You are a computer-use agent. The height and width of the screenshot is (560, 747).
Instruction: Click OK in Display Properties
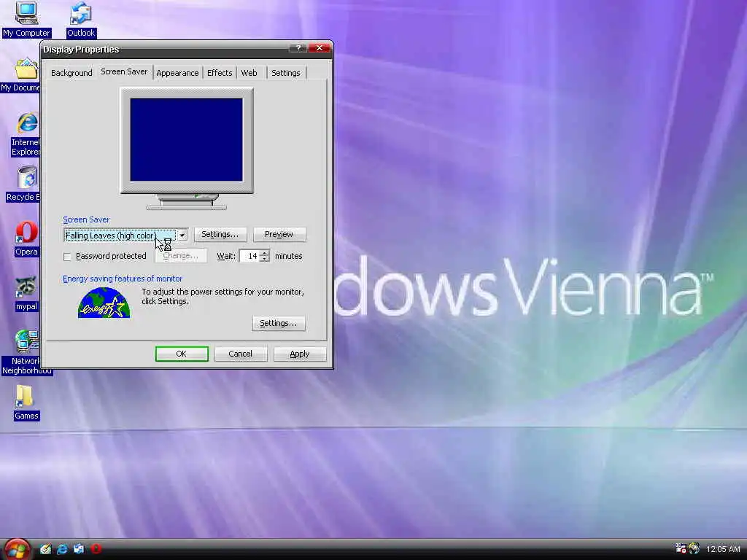click(182, 354)
